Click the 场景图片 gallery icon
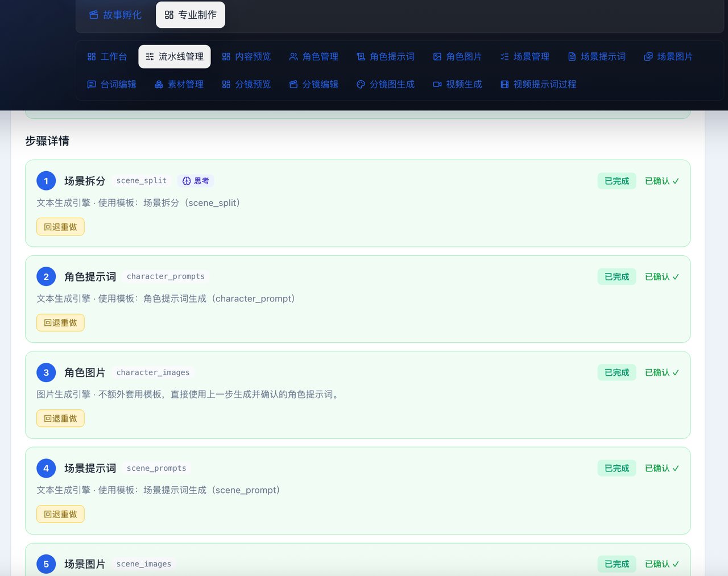The width and height of the screenshot is (728, 576). (x=648, y=57)
